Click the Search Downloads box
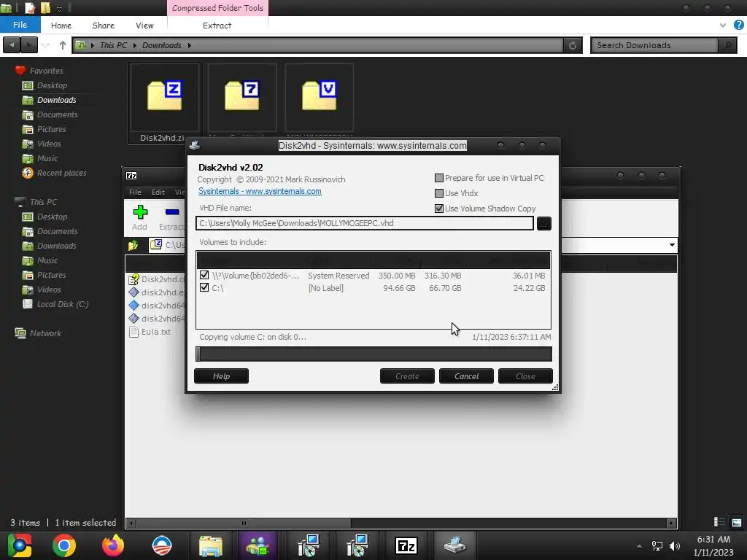Viewport: 747px width, 560px height. (655, 45)
